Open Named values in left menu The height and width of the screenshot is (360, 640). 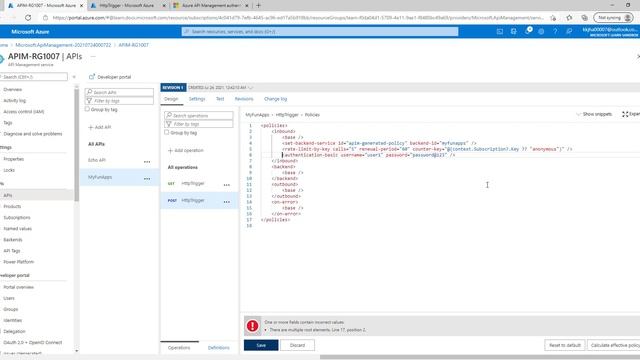point(18,229)
